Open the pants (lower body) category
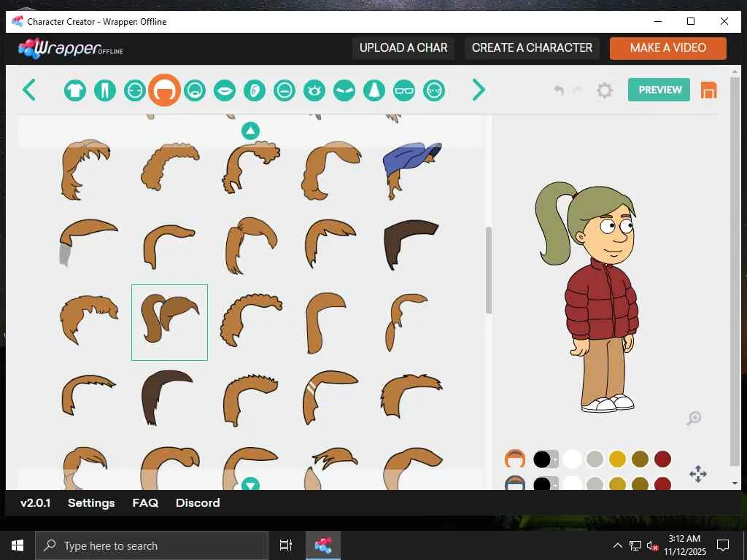The image size is (747, 560). tap(105, 90)
